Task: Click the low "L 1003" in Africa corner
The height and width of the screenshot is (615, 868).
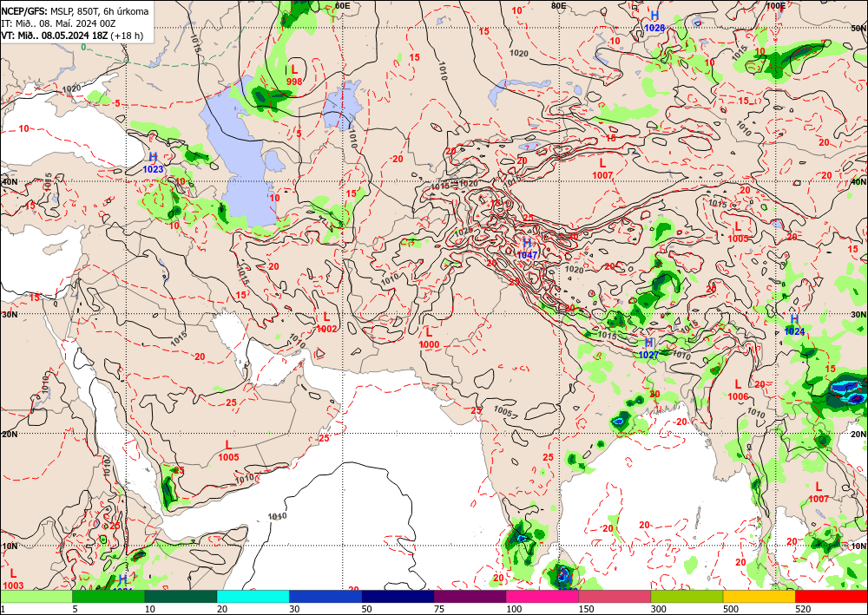Action: pyautogui.click(x=13, y=579)
